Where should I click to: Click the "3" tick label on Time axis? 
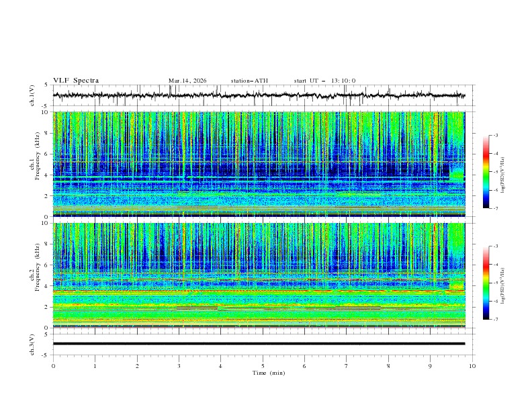tap(179, 366)
